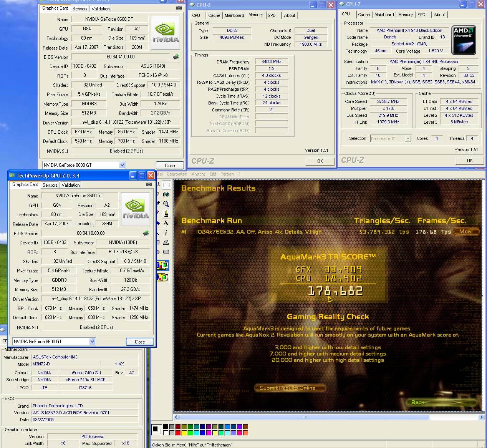
Task: Click the AMD Phenom II logo in CPU-Z
Action: [464, 40]
